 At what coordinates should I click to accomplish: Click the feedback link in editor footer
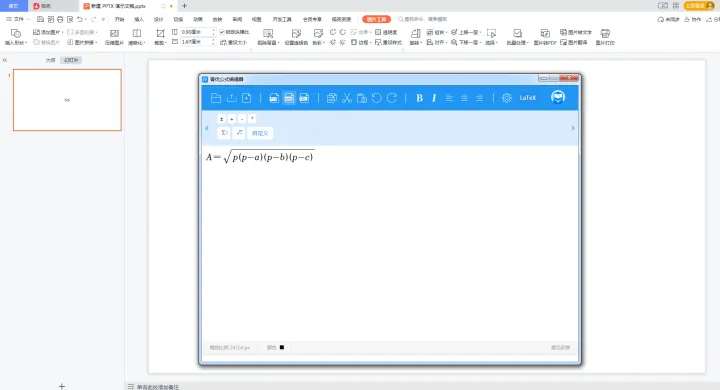tap(560, 348)
